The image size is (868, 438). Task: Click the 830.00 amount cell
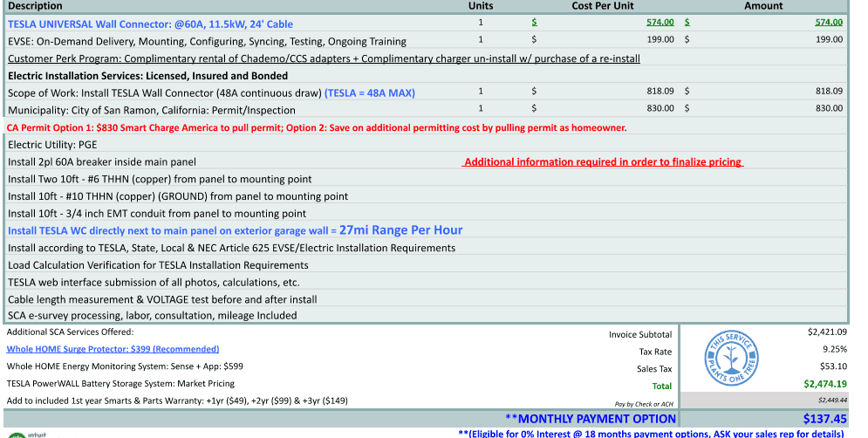[830, 108]
